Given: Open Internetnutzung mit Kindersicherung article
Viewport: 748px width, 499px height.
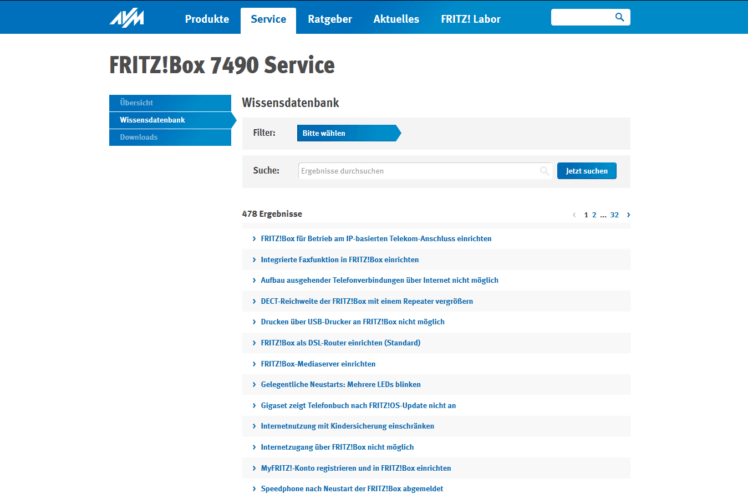Looking at the screenshot, I should tap(347, 426).
